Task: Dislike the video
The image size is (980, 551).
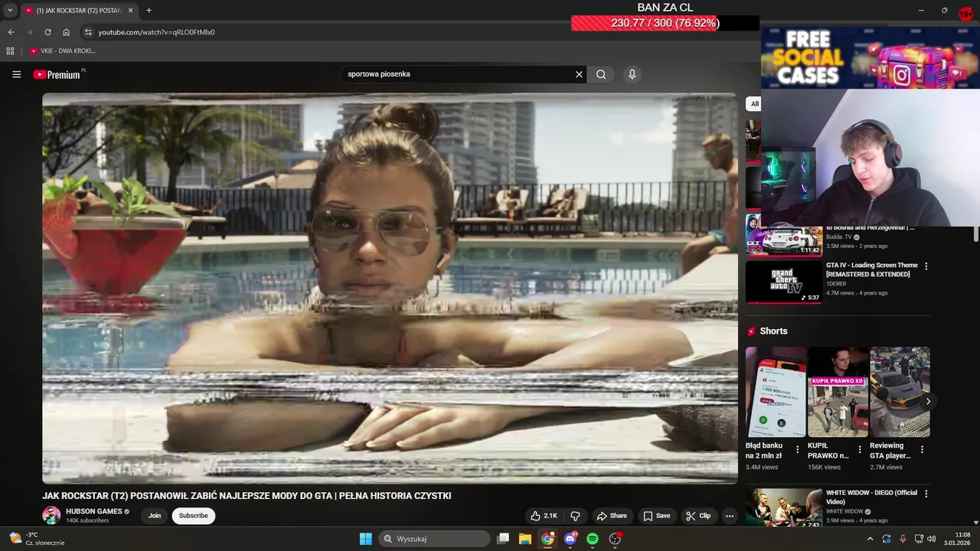Action: [x=575, y=516]
